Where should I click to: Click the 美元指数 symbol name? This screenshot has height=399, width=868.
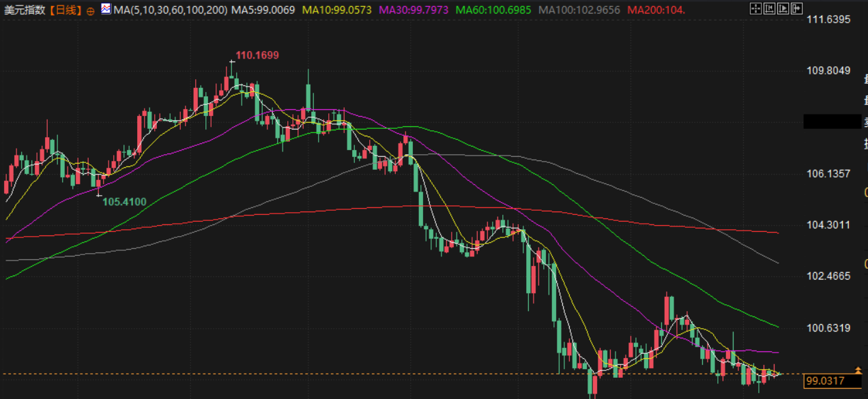(25, 10)
